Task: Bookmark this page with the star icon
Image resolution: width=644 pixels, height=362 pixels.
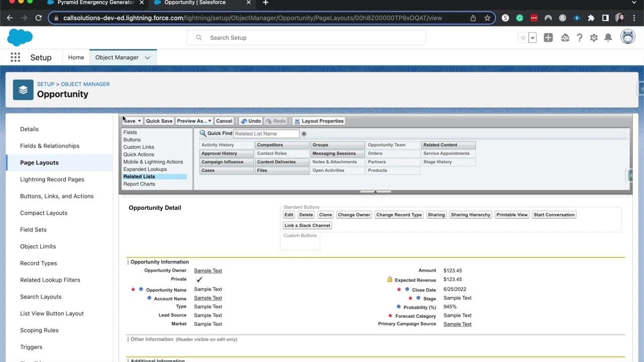Action: coord(488,18)
